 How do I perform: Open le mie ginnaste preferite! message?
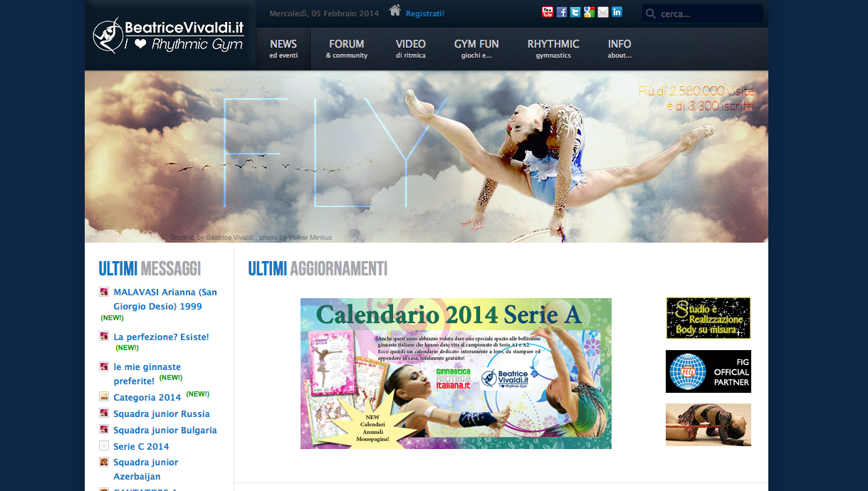[x=147, y=374]
